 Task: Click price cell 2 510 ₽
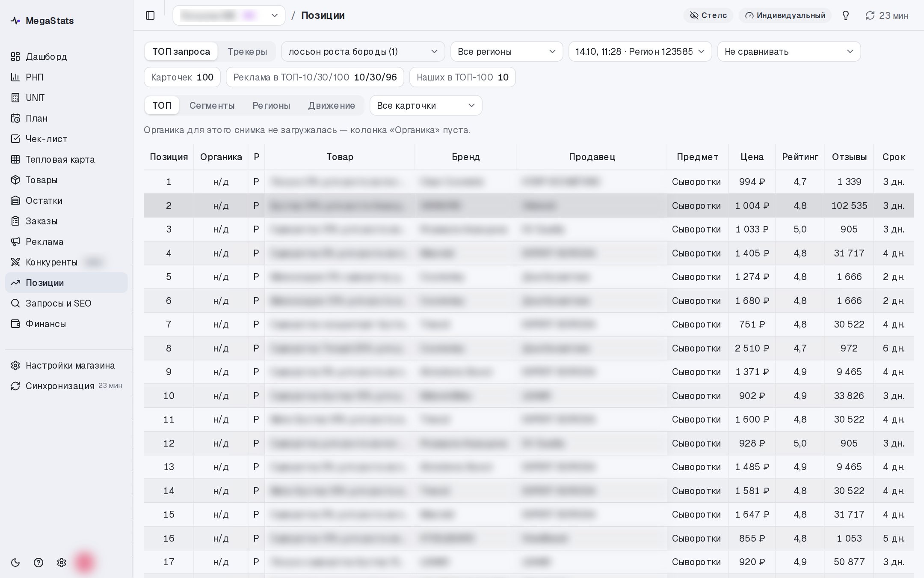pos(752,348)
